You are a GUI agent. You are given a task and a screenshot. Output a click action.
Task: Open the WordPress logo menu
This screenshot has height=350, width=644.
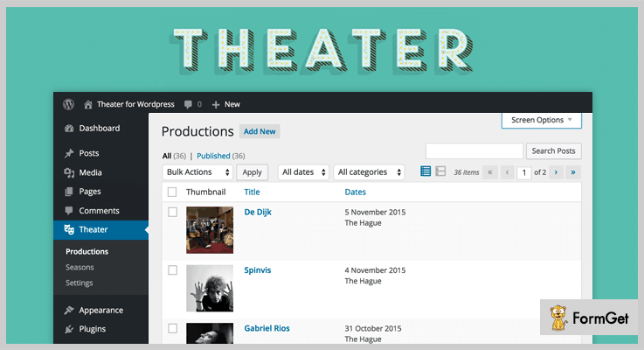click(68, 104)
